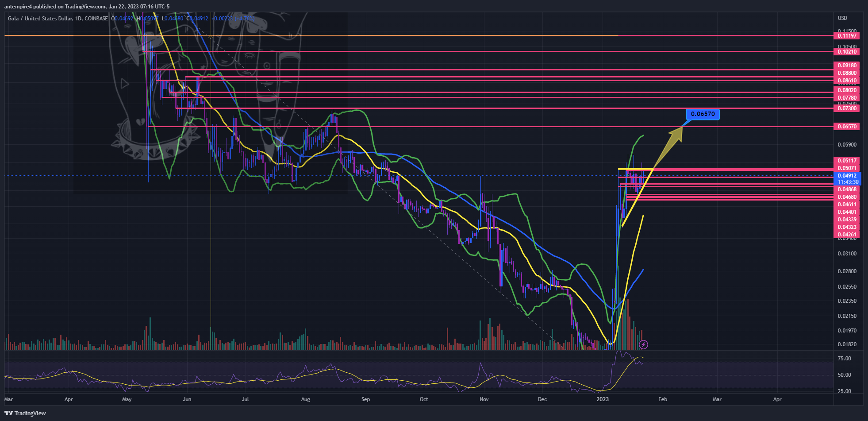Image resolution: width=868 pixels, height=421 pixels.
Task: Click the 0.05117 price label
Action: (847, 161)
